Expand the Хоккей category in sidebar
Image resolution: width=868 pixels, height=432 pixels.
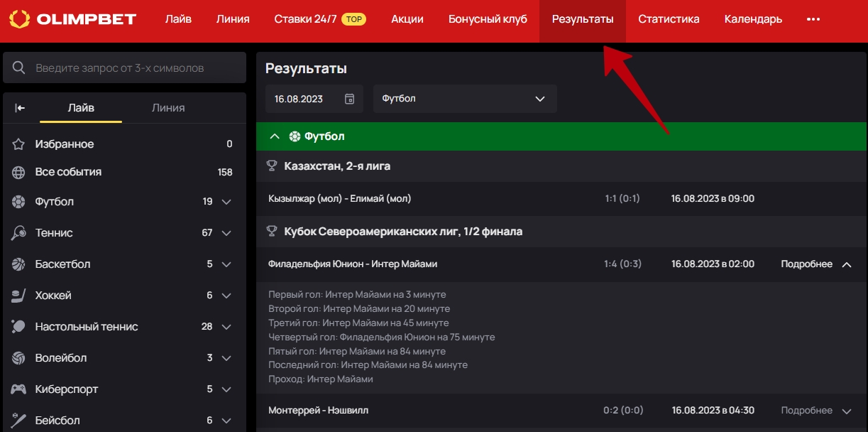(x=226, y=296)
